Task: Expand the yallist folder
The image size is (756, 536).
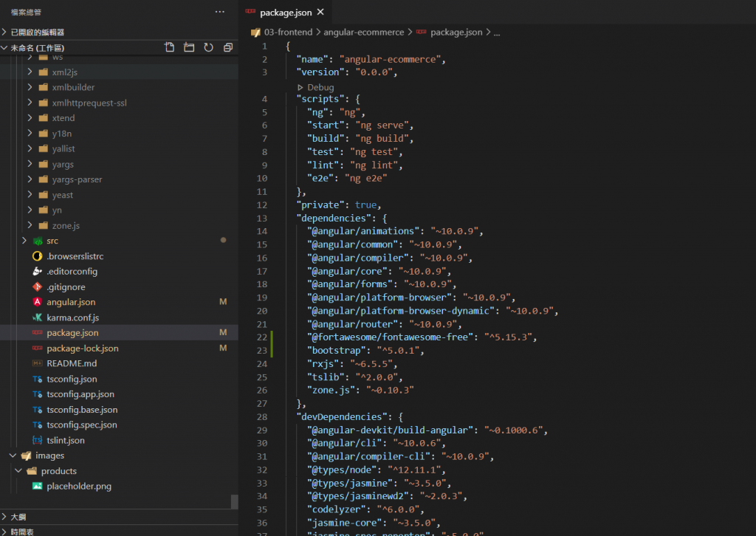Action: pyautogui.click(x=30, y=149)
